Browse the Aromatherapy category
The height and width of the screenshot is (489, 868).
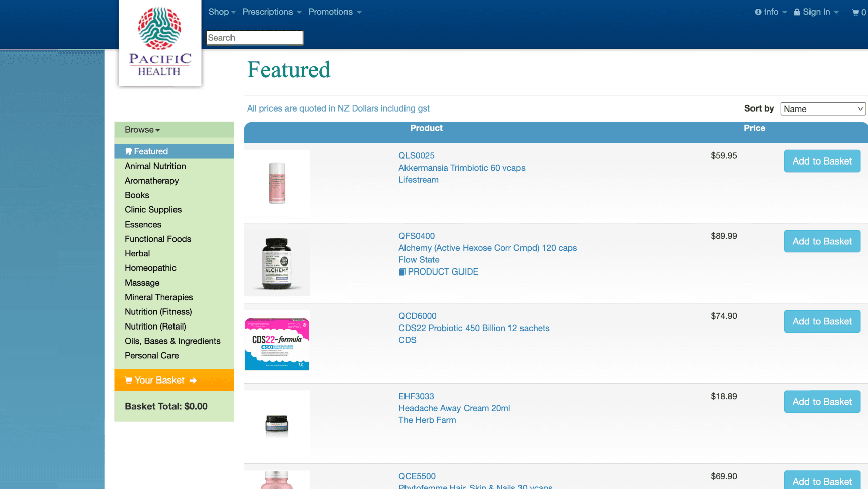tap(152, 181)
